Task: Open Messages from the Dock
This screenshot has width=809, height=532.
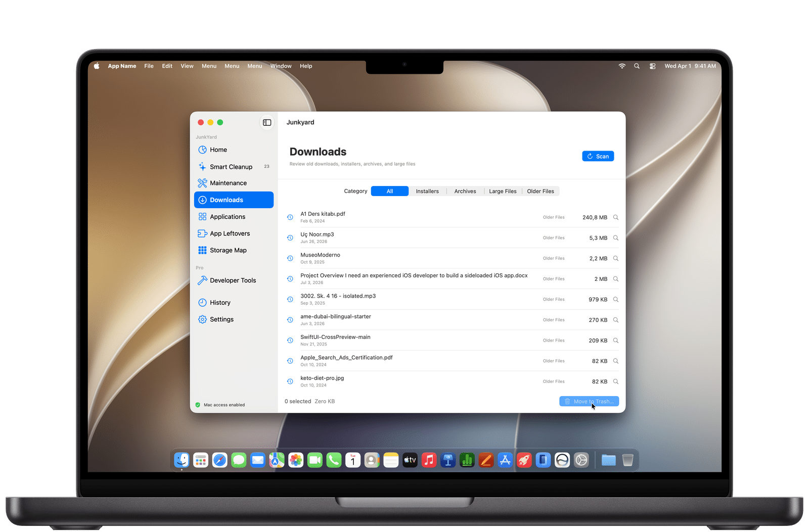Action: click(x=239, y=460)
